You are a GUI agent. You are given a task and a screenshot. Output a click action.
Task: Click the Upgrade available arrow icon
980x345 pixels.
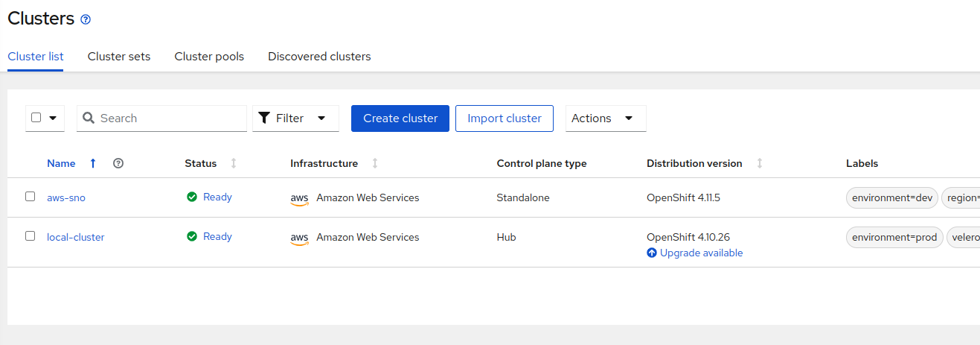(652, 253)
